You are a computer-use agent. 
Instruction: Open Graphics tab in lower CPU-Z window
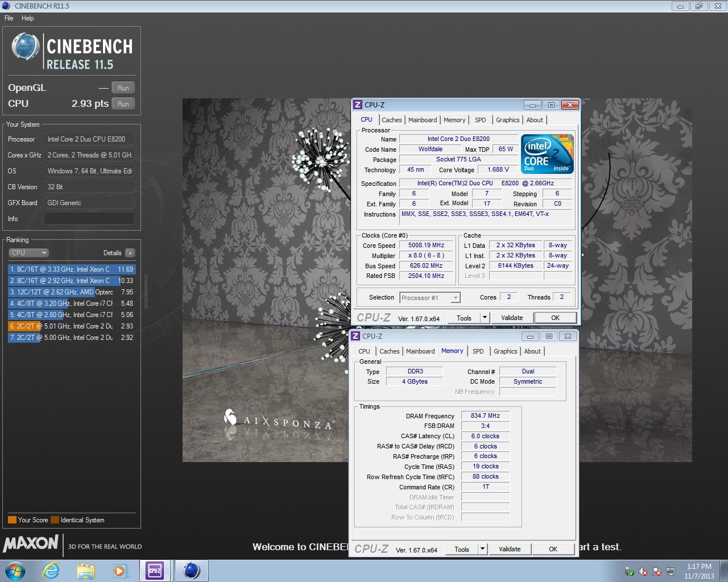(506, 351)
